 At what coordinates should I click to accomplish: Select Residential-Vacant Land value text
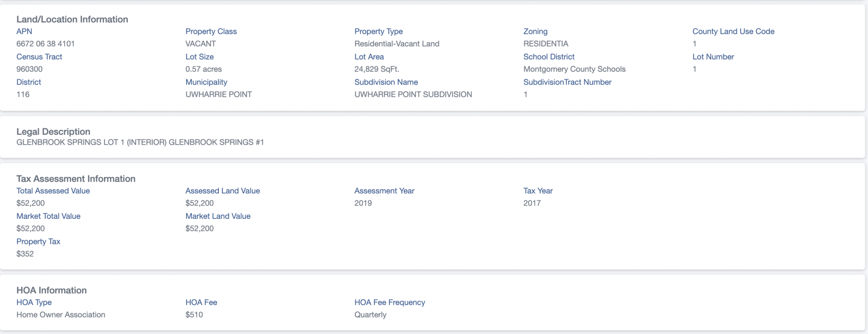click(x=397, y=44)
